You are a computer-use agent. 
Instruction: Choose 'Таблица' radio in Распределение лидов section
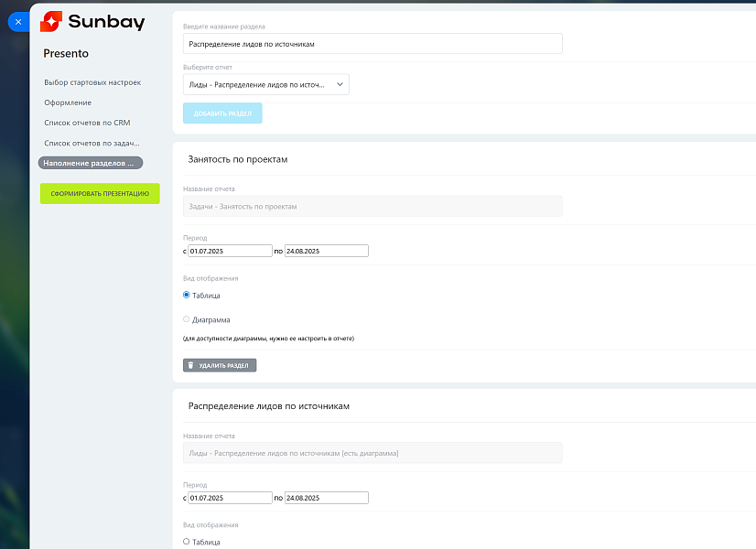pos(187,542)
